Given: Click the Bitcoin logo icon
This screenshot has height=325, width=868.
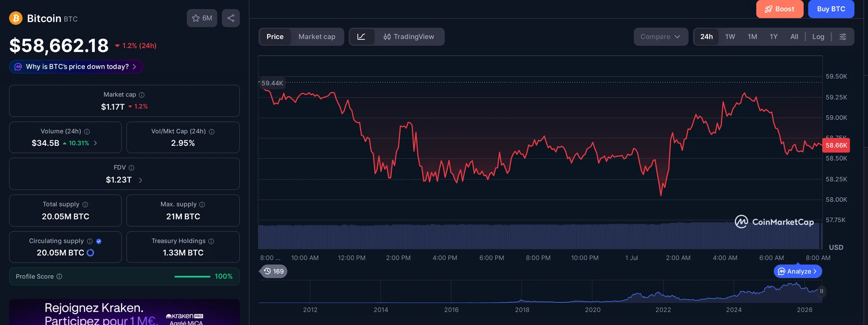Looking at the screenshot, I should (x=16, y=18).
